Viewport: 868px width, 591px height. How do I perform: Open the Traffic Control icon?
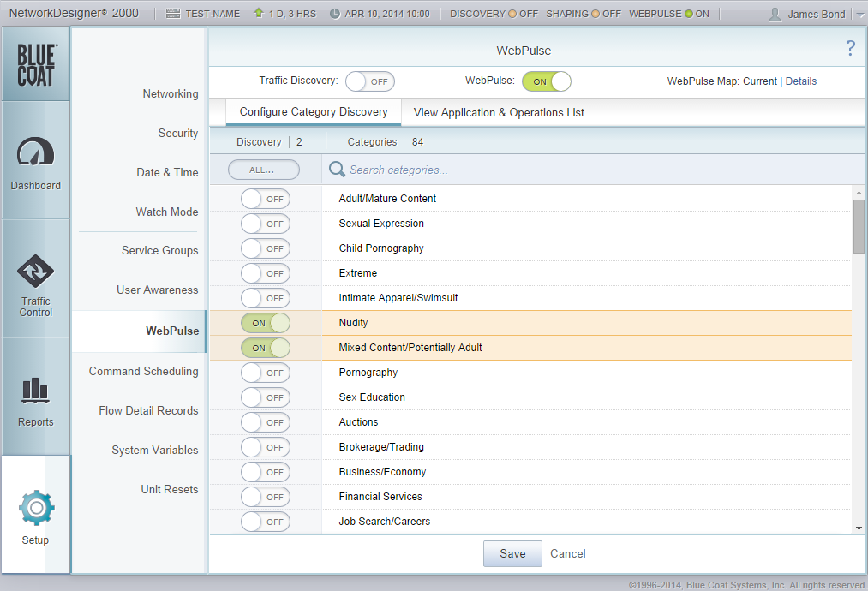[x=35, y=272]
